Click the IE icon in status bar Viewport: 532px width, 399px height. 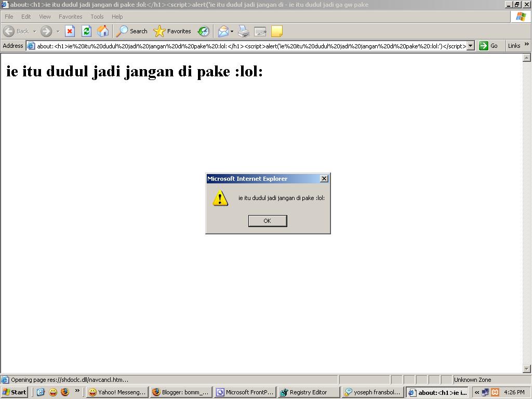(5, 380)
